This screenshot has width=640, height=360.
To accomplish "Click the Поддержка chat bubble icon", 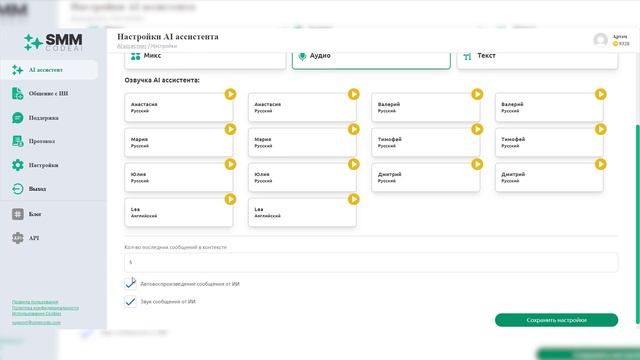I will tap(17, 118).
